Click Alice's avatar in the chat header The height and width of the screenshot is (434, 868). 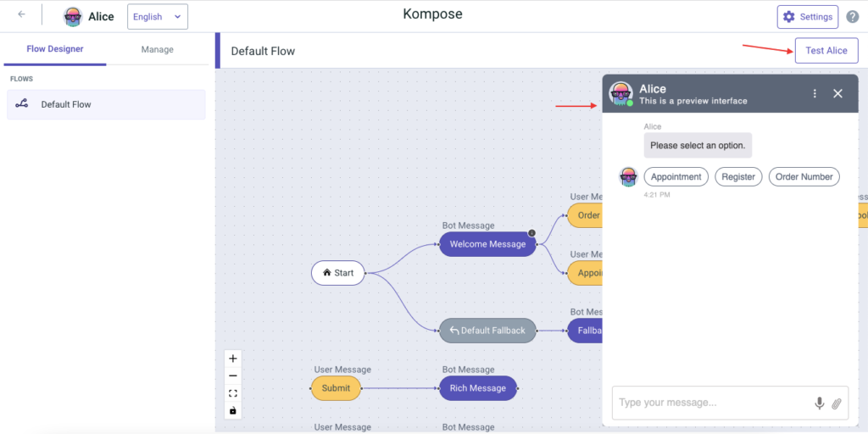point(620,93)
